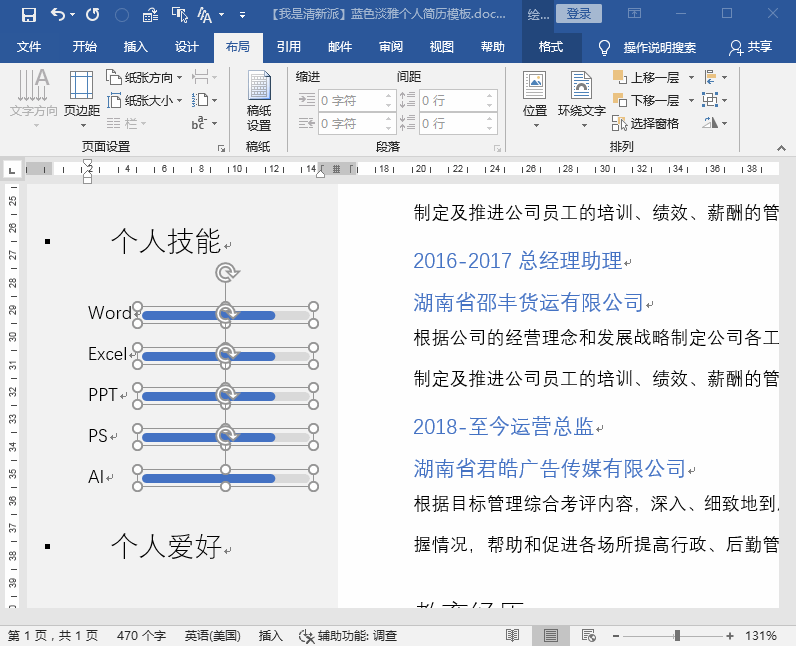Click the 共享 share button
Screen dimensions: 796x646
point(750,47)
